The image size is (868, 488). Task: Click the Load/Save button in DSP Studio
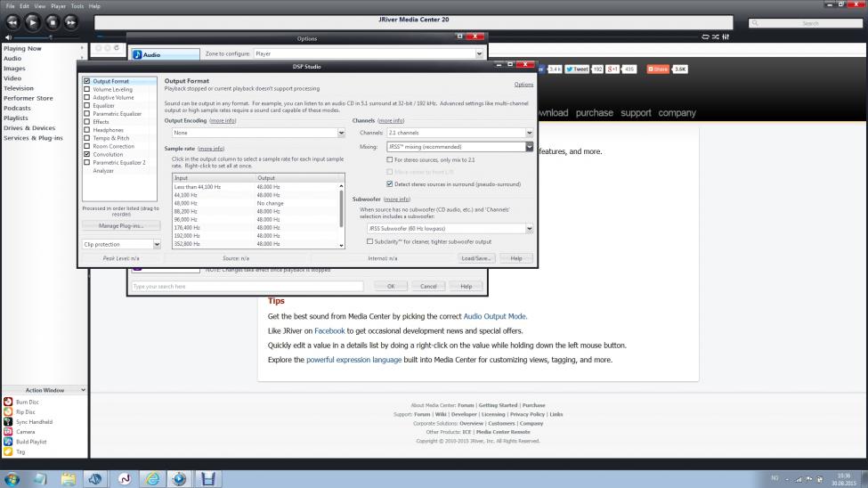coord(475,258)
